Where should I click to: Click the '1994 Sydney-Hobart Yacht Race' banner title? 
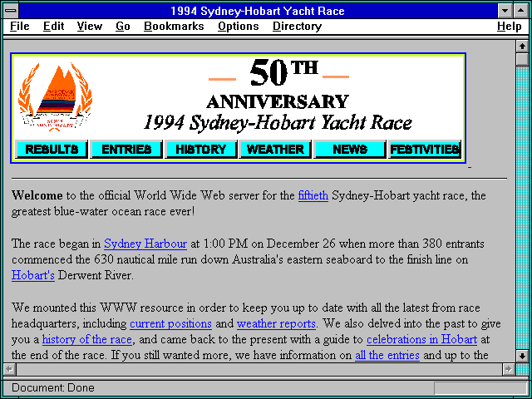[278, 123]
